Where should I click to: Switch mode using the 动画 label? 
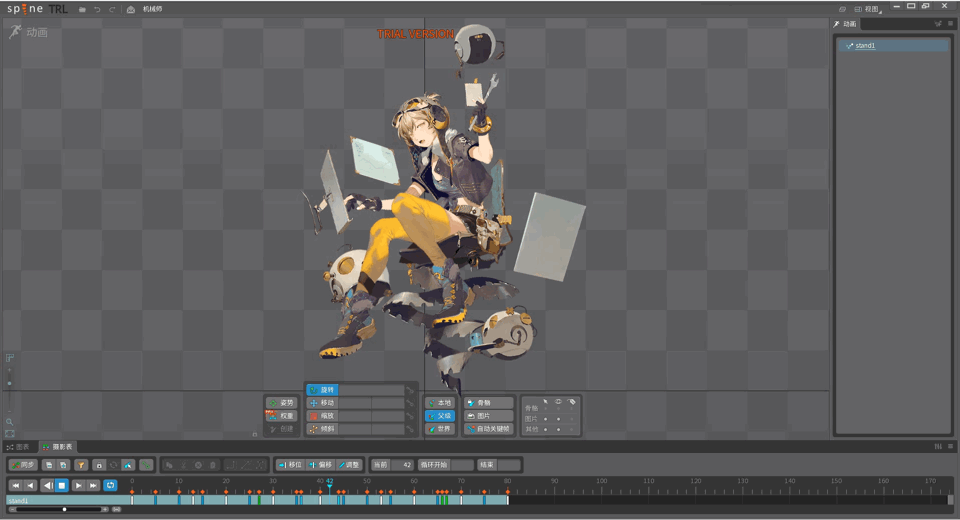point(37,32)
